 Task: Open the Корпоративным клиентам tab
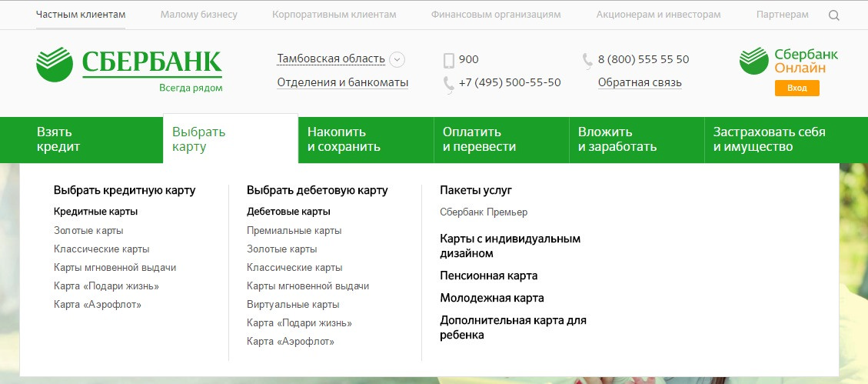coord(334,15)
